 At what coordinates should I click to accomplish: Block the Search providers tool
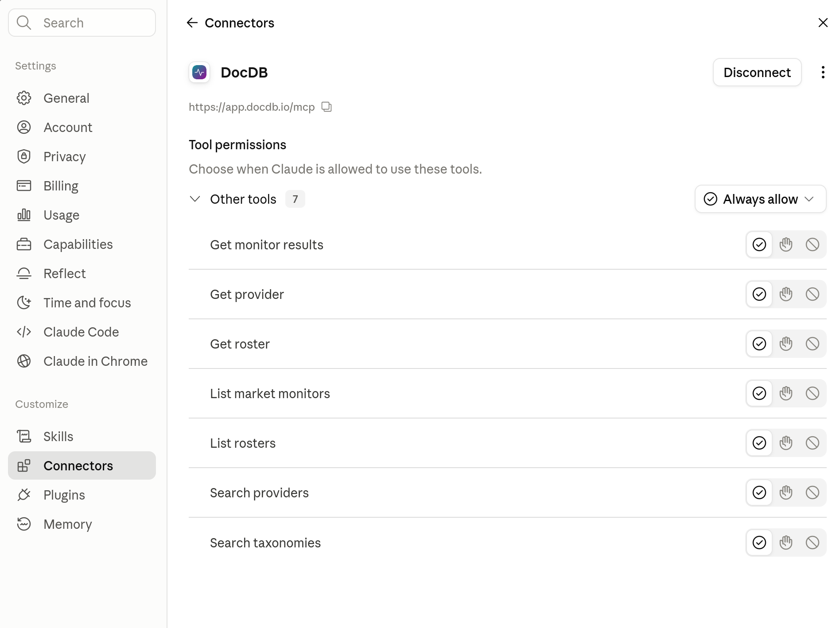813,492
